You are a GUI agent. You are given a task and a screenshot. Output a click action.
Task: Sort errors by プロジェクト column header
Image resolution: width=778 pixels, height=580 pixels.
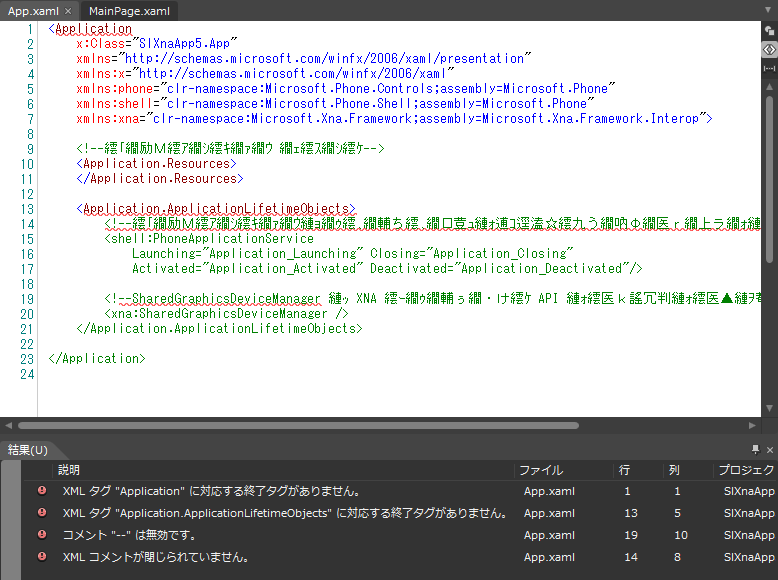tap(746, 470)
